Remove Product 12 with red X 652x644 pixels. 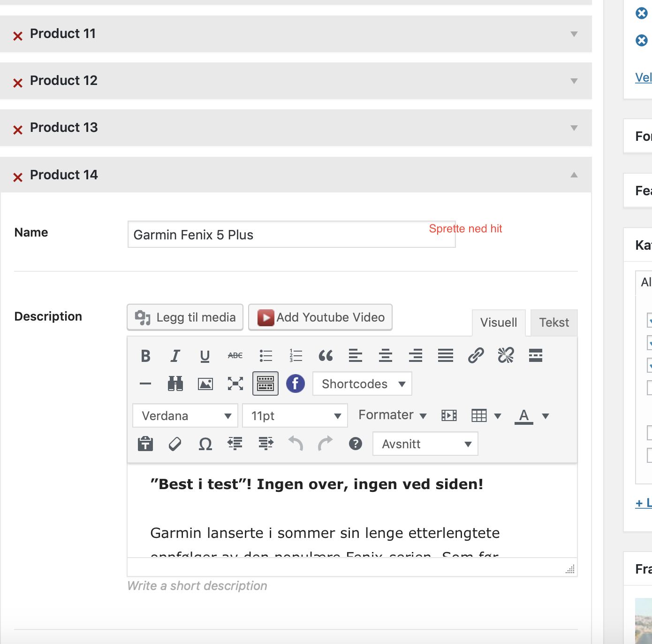(x=18, y=83)
